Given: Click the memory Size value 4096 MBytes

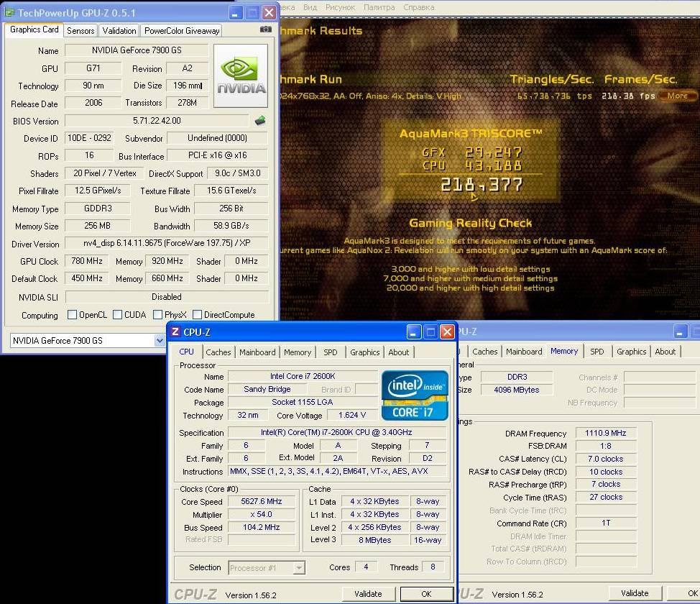Looking at the screenshot, I should pyautogui.click(x=517, y=390).
